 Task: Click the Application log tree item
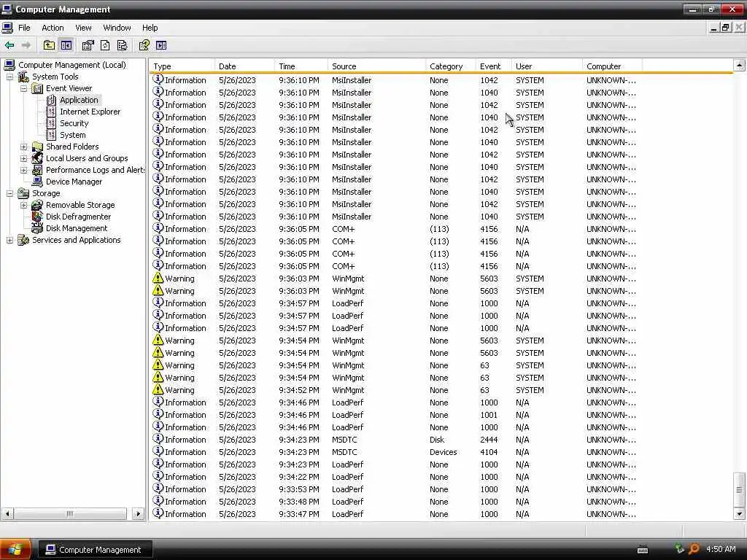point(79,100)
